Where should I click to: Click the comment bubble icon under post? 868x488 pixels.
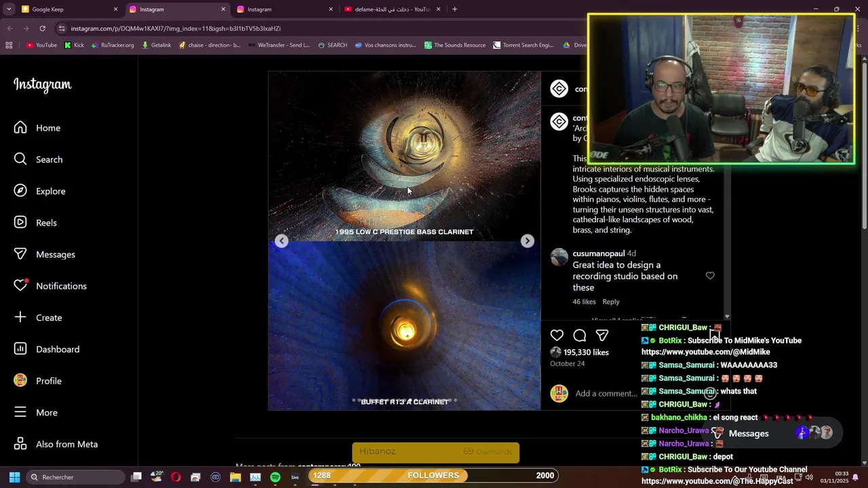[x=580, y=335]
